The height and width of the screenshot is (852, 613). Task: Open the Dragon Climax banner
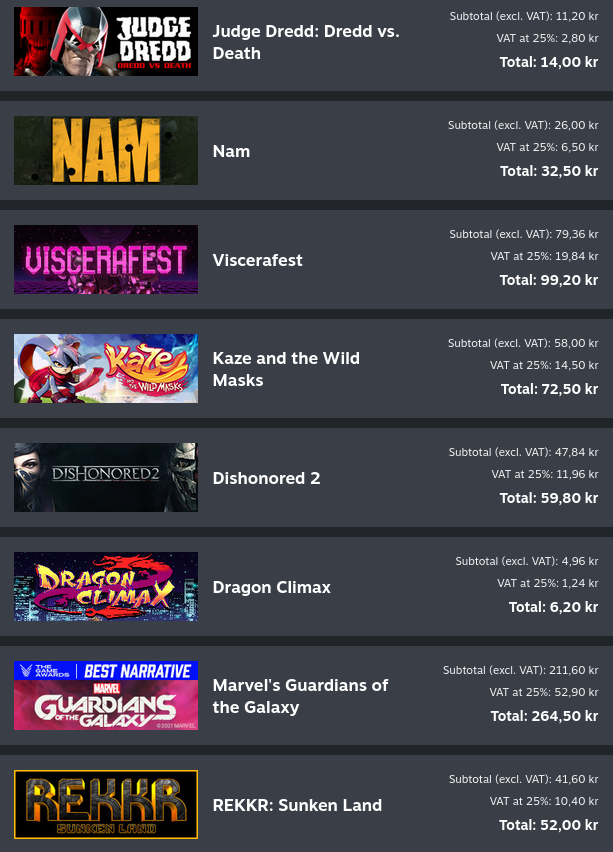pos(106,587)
